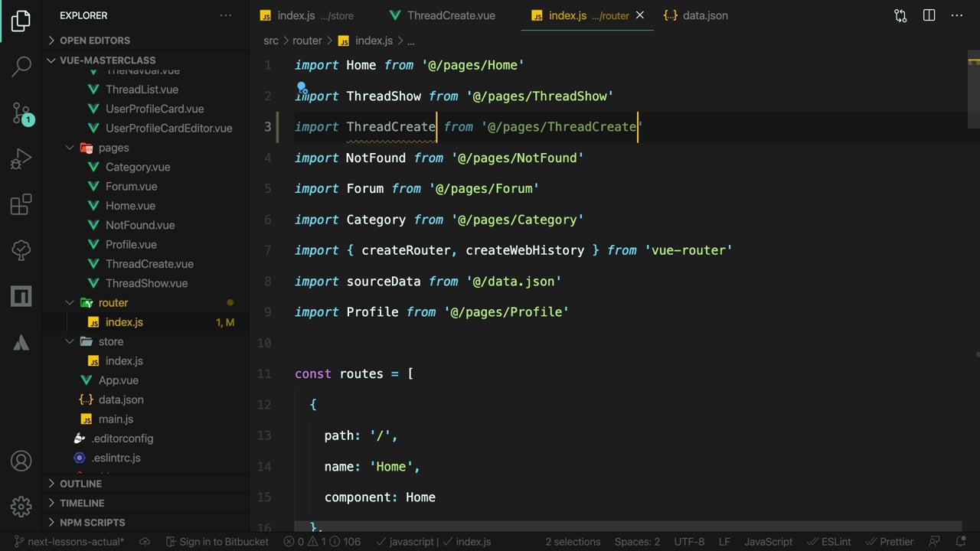980x551 pixels.
Task: Switch to the data.json tab
Action: tap(696, 15)
